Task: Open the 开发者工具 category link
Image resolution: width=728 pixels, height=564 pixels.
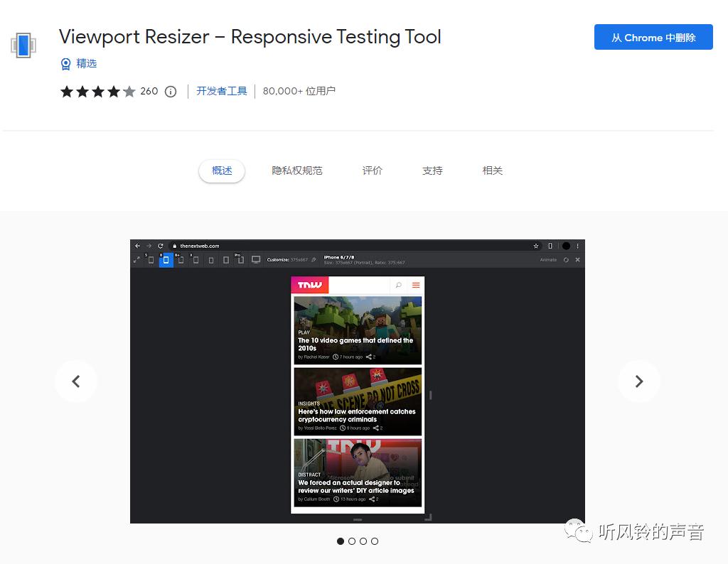Action: (221, 91)
